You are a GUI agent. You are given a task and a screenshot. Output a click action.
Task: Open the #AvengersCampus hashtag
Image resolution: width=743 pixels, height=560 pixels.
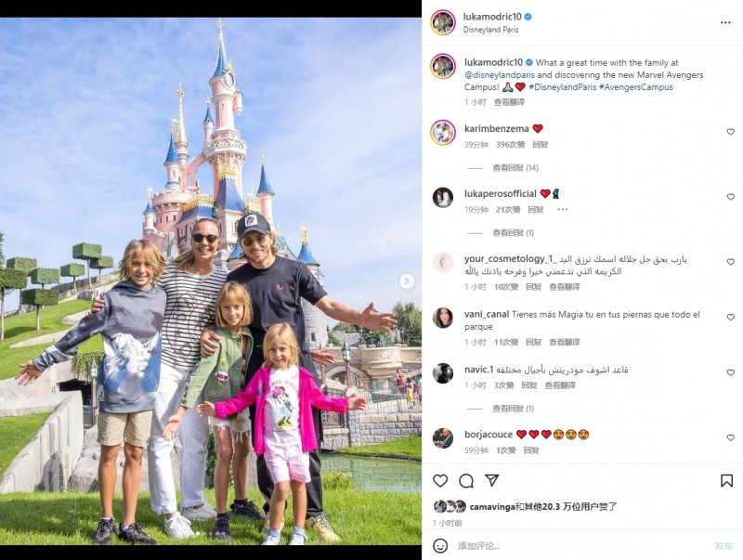point(636,87)
